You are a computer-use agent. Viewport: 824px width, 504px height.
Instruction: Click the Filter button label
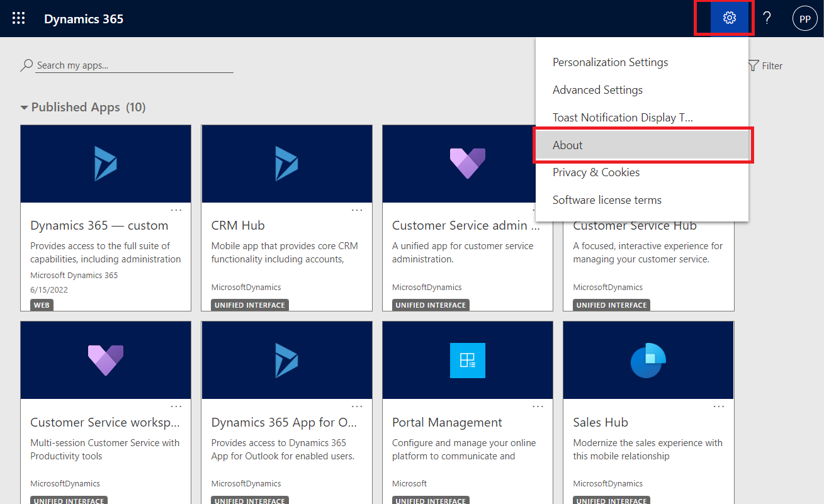(772, 65)
